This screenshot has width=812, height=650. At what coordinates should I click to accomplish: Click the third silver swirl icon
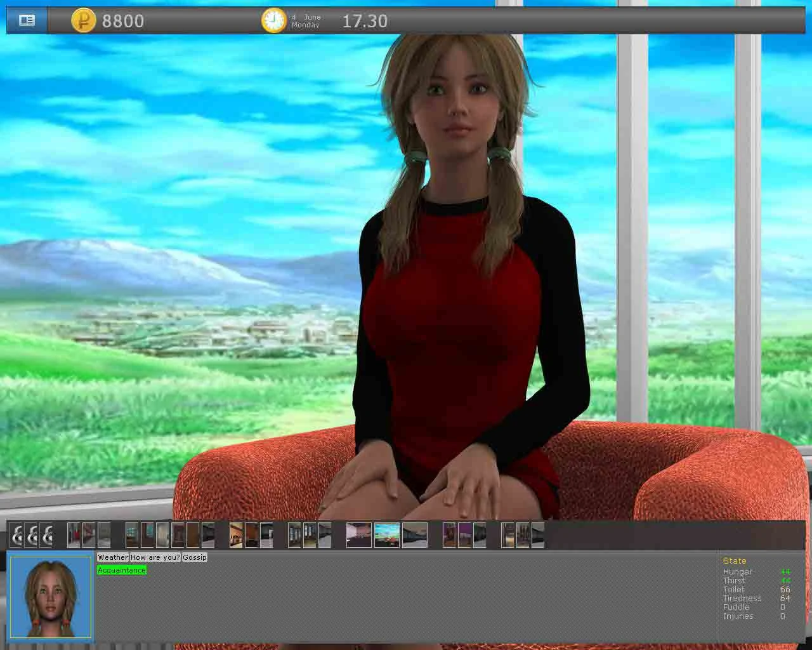(x=48, y=535)
